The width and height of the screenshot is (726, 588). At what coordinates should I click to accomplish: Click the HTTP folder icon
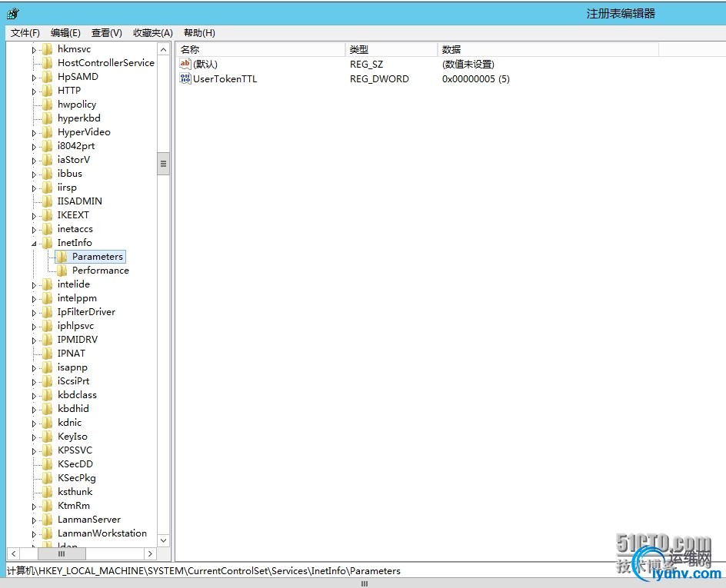coord(47,91)
